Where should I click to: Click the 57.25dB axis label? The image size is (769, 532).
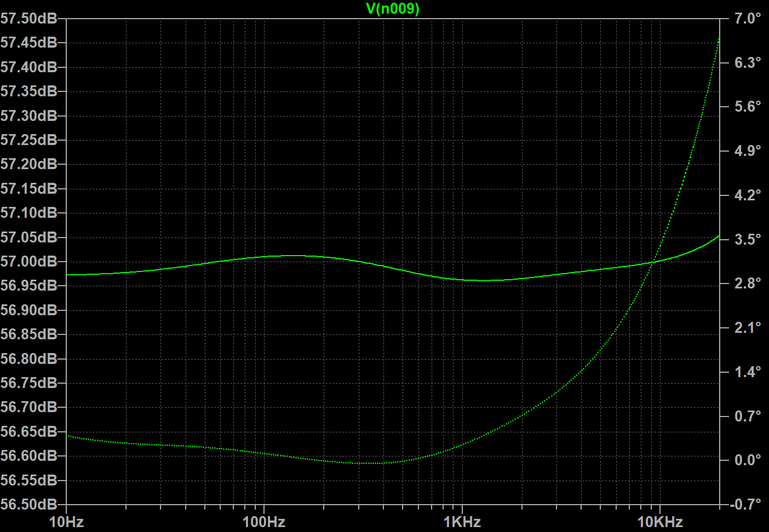pos(28,140)
